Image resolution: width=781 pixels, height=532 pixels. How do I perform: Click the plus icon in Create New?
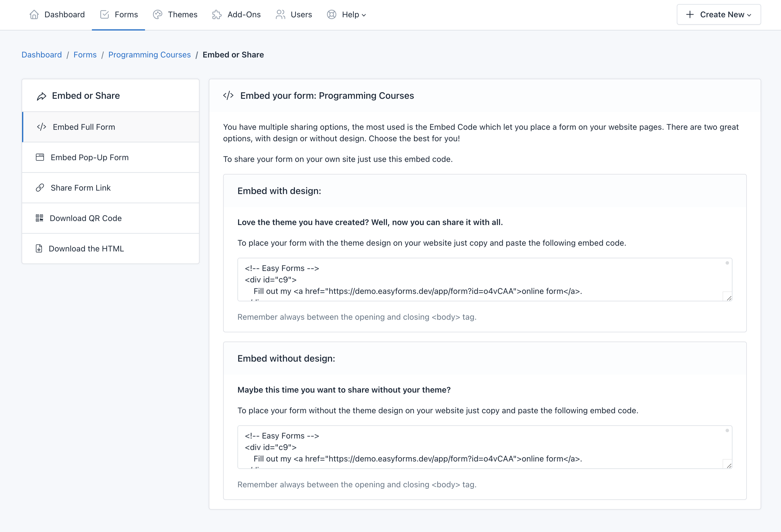pyautogui.click(x=690, y=14)
